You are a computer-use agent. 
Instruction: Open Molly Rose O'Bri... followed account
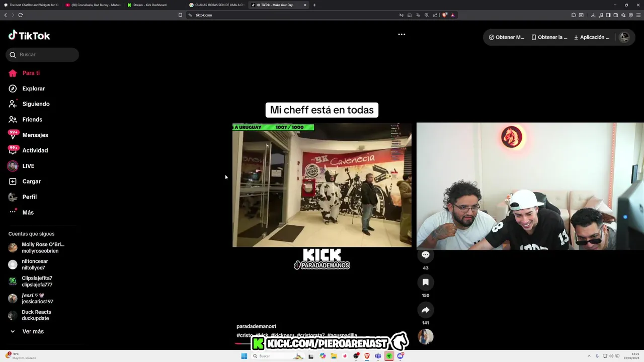point(36,248)
